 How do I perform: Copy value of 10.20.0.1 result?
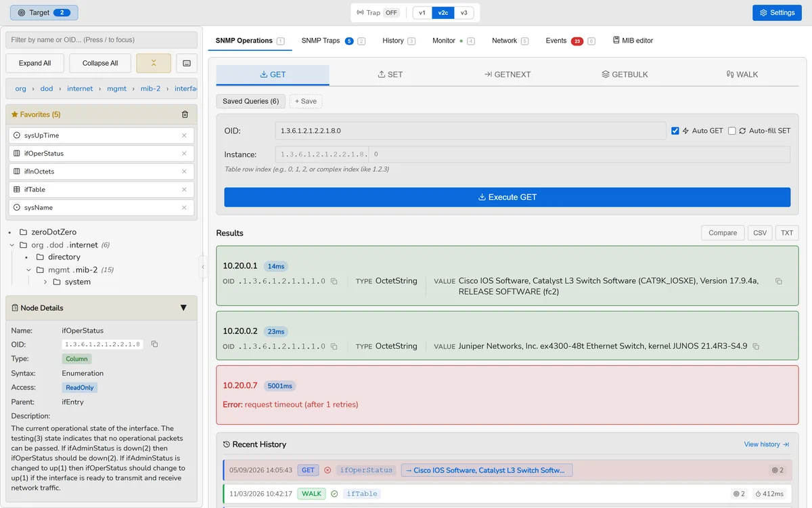pos(778,281)
